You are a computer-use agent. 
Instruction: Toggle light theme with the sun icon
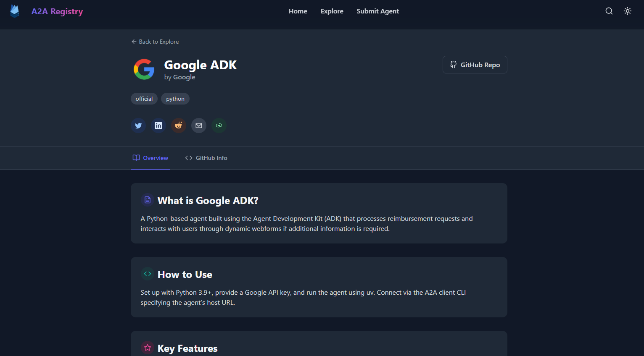628,11
